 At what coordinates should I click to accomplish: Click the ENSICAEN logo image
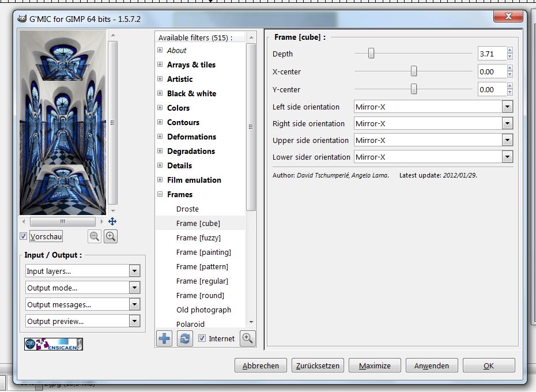tap(53, 344)
